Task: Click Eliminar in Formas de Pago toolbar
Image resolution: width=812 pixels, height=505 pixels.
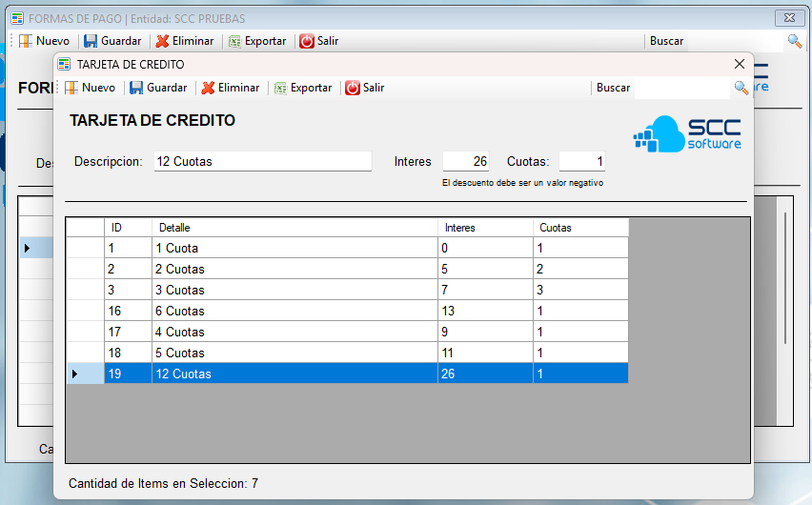Action: 185,41
